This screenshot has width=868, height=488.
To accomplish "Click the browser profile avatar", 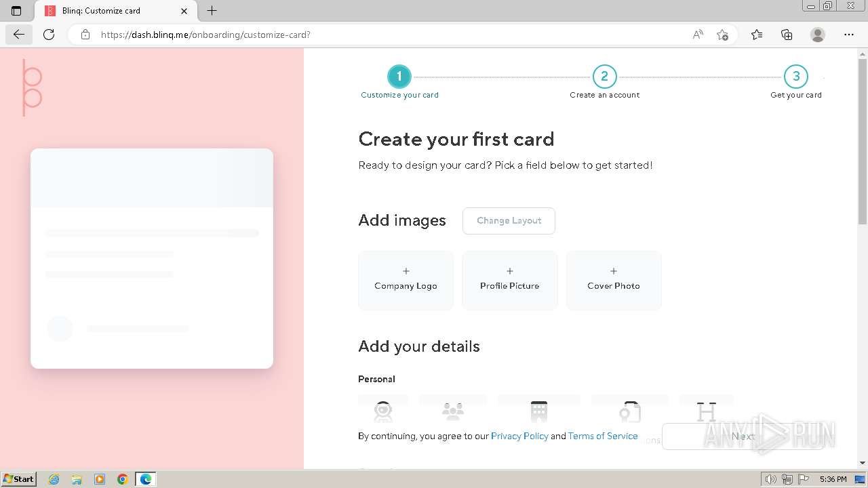I will pos(818,35).
